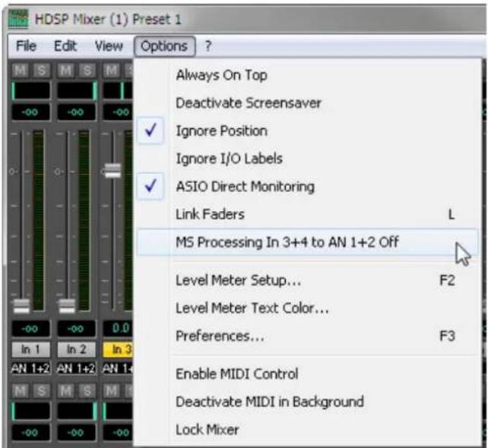Screen dimensions: 488x448
Task: Click bottom row second channel pan control
Action: pos(77,412)
